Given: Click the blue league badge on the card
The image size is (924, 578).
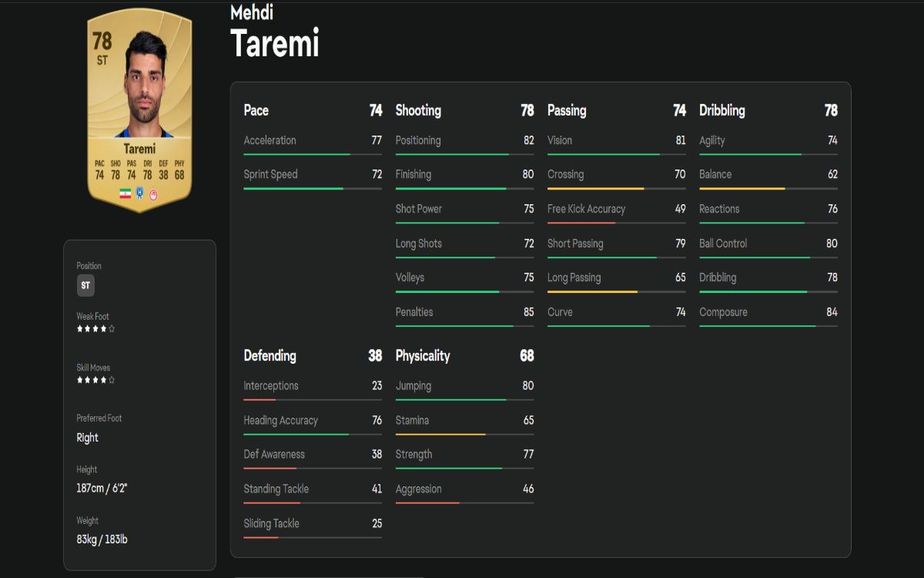Looking at the screenshot, I should (139, 193).
